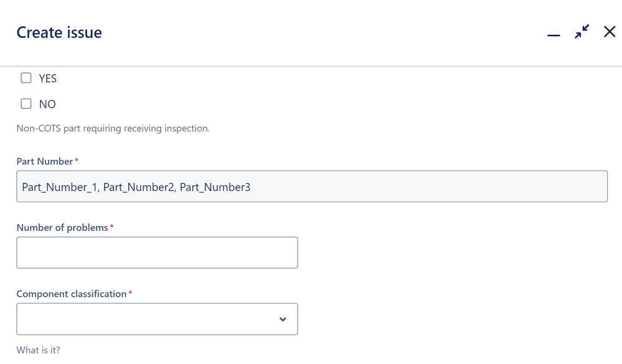Click on Part_Number_1 text in field
Image resolution: width=622 pixels, height=364 pixels.
(60, 187)
